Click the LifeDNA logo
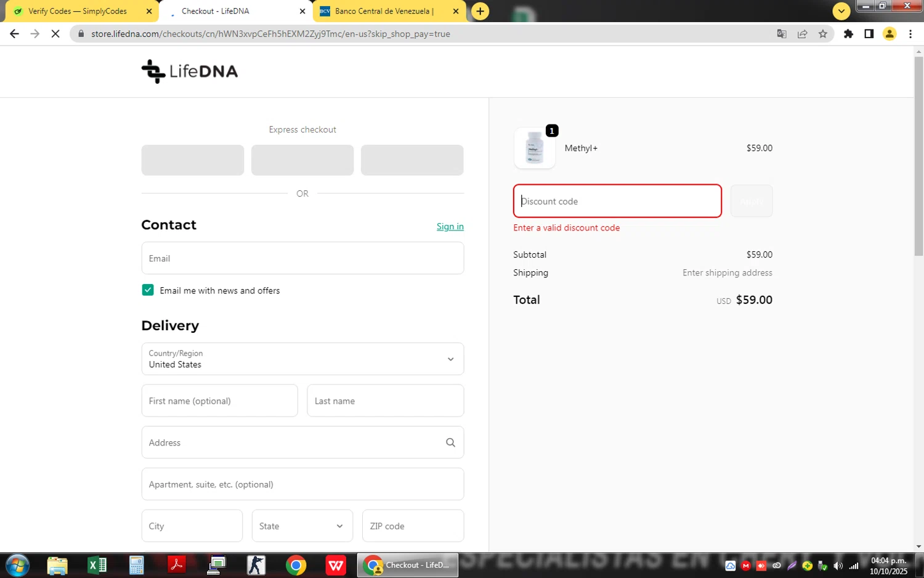The width and height of the screenshot is (924, 578). click(190, 71)
